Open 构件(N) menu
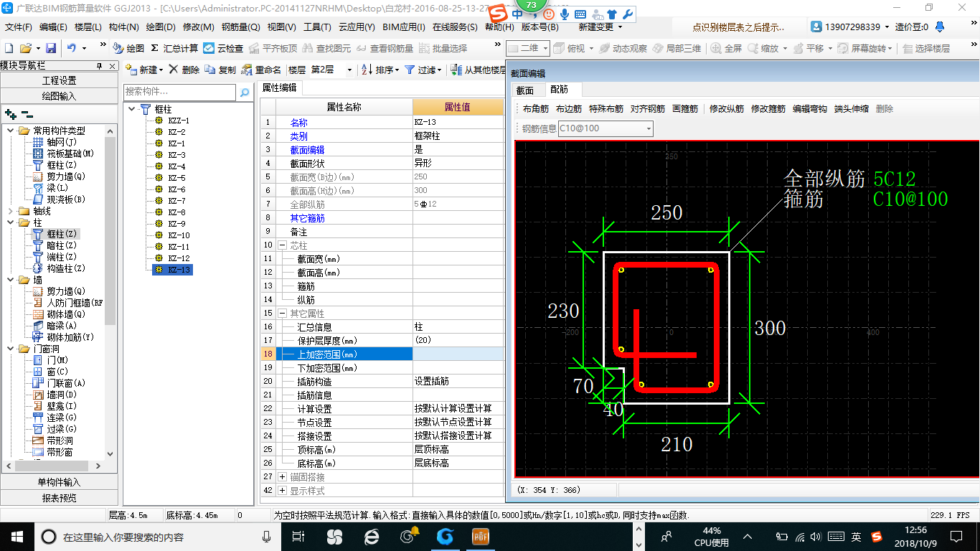Screen dimensions: 980x551 pos(123,27)
